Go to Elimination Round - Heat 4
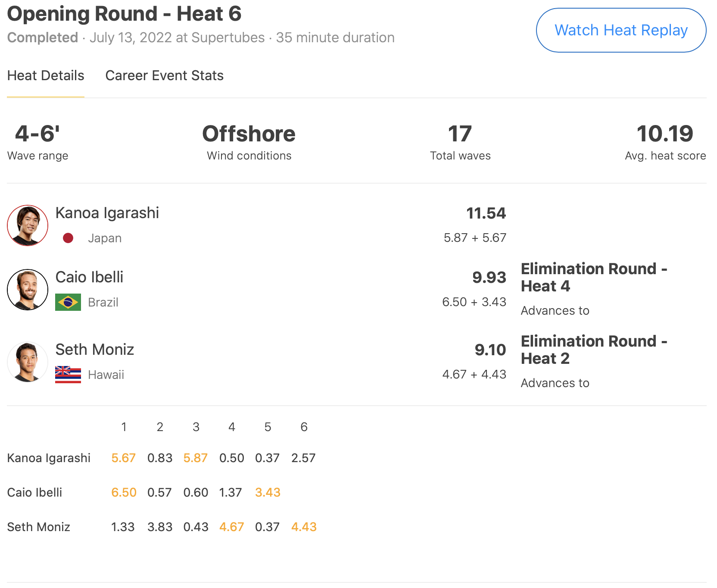 594,277
